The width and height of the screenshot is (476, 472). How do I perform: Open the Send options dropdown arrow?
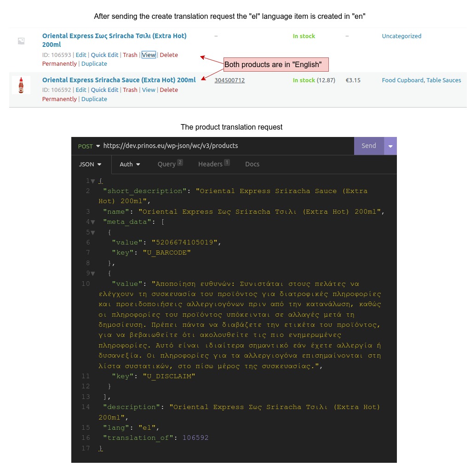390,146
